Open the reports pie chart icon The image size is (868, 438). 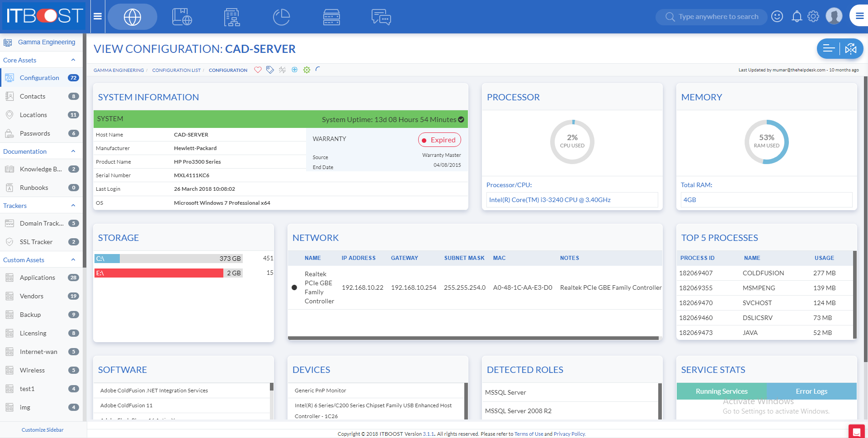point(281,17)
